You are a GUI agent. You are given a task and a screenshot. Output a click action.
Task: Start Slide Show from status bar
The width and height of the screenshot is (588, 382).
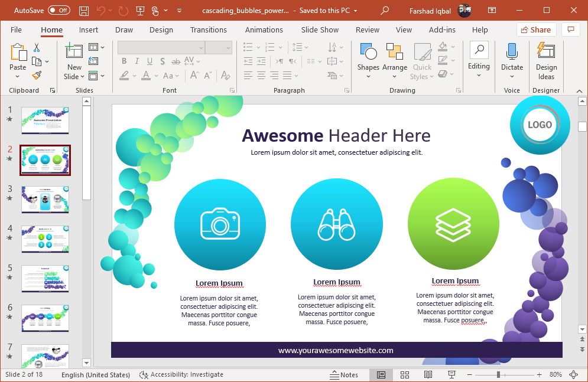tap(451, 375)
